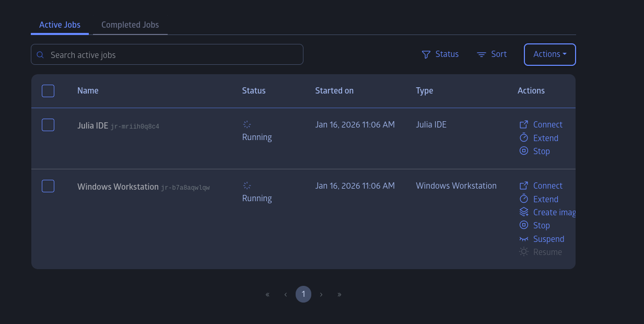Viewport: 644px width, 324px height.
Task: Open the Actions dropdown menu
Action: click(549, 54)
